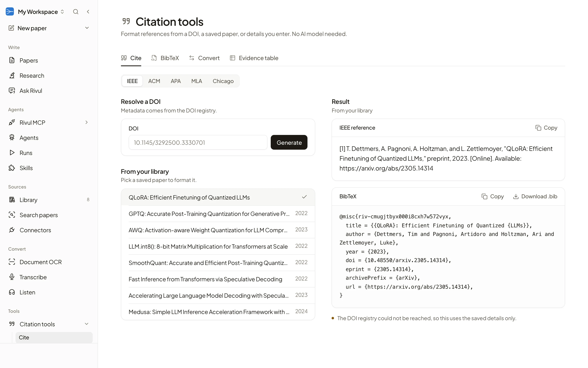Viewport: 588px width, 368px height.
Task: Click the copy icon for IEEE reference
Action: (x=538, y=128)
